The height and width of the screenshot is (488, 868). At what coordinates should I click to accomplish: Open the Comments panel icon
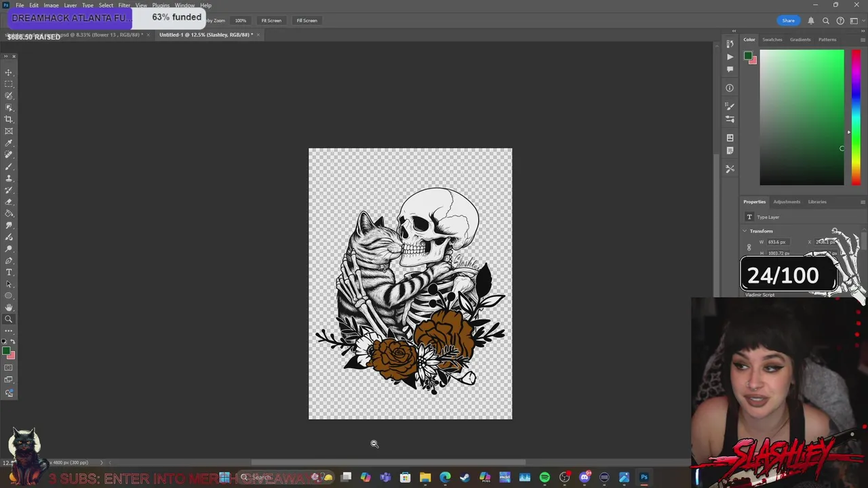click(730, 69)
